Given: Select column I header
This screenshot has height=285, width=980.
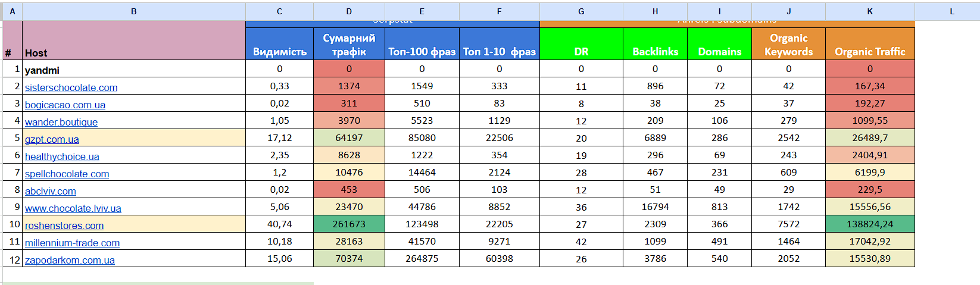Looking at the screenshot, I should 719,11.
